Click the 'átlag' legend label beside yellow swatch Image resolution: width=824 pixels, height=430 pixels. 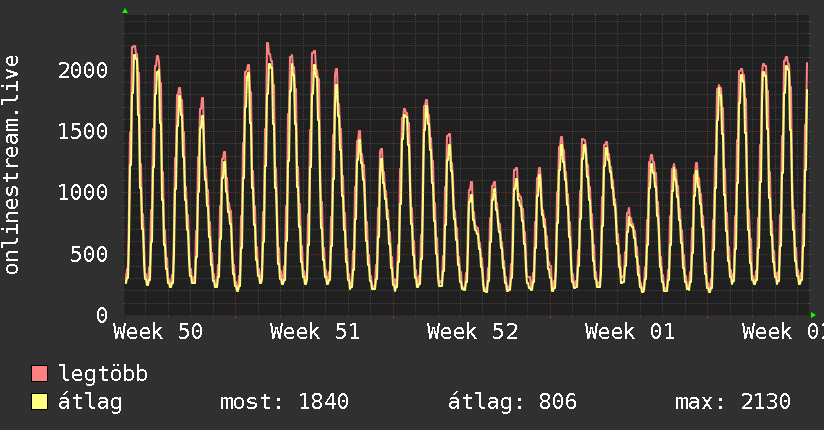point(90,402)
